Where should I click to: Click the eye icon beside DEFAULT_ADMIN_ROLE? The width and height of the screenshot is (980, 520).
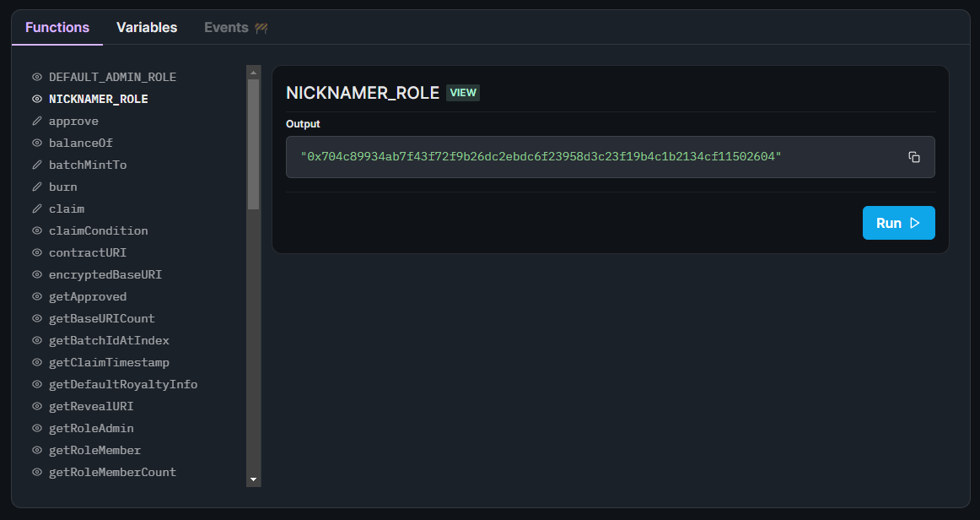pos(35,77)
